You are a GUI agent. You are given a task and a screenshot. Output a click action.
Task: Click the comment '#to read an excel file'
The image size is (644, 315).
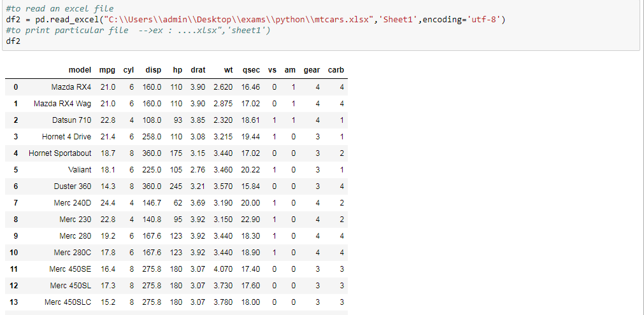60,9
